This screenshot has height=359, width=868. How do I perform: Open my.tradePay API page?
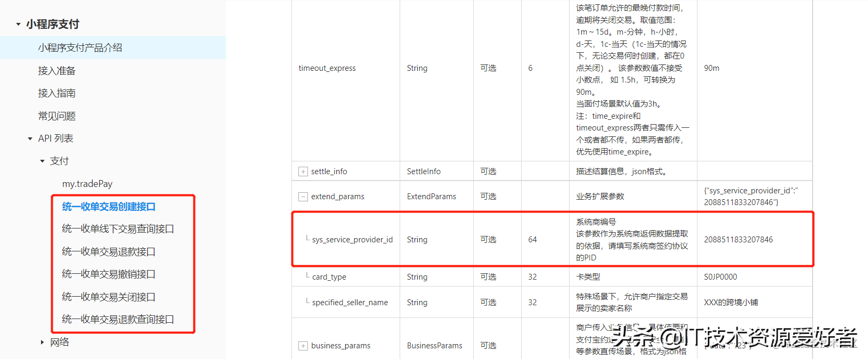click(87, 184)
